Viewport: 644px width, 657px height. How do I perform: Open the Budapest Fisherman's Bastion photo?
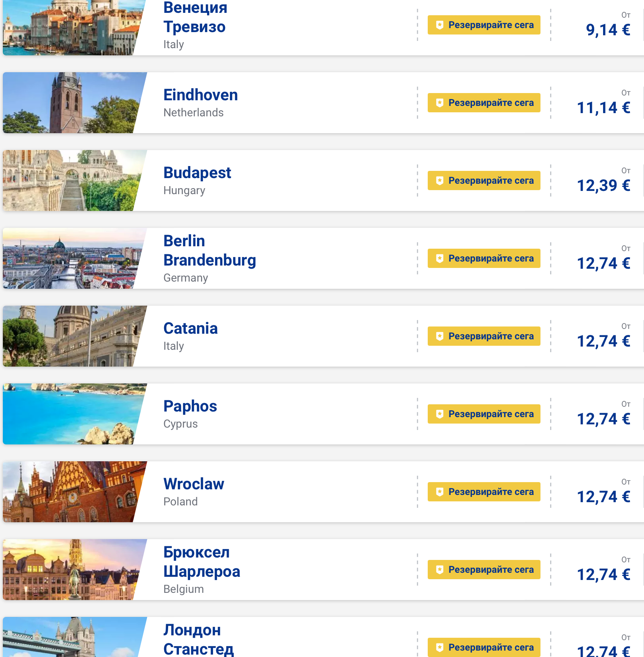click(x=72, y=180)
